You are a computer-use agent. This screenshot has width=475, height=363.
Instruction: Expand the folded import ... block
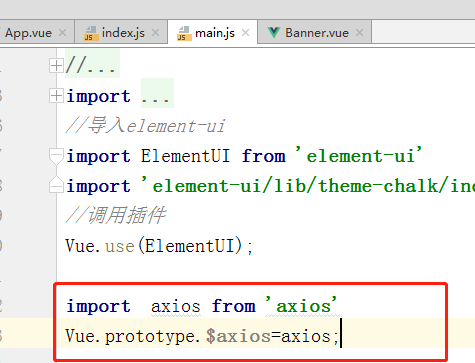pos(56,96)
